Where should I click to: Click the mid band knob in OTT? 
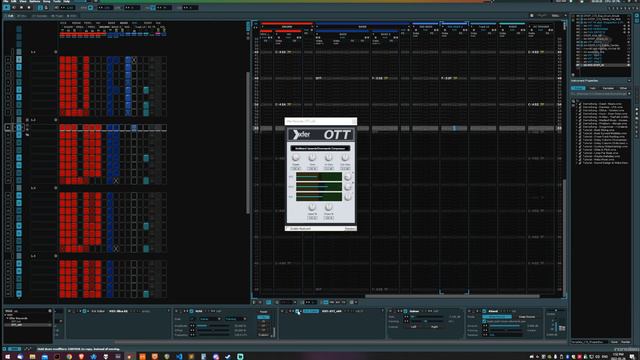348,187
